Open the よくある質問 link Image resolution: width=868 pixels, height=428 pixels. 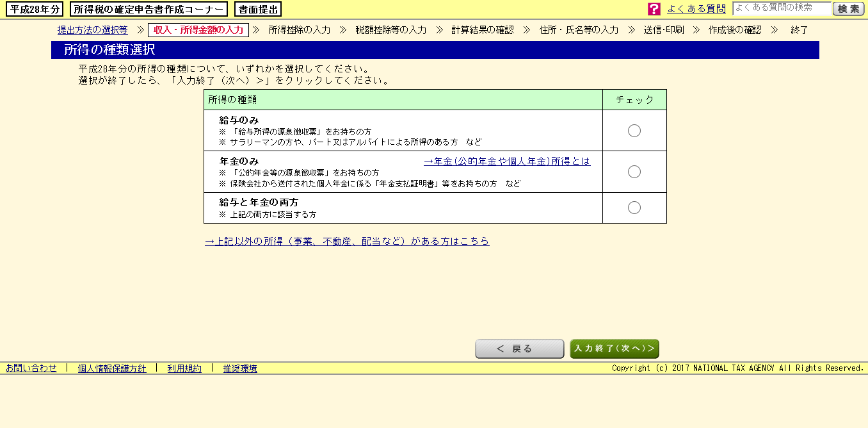696,9
